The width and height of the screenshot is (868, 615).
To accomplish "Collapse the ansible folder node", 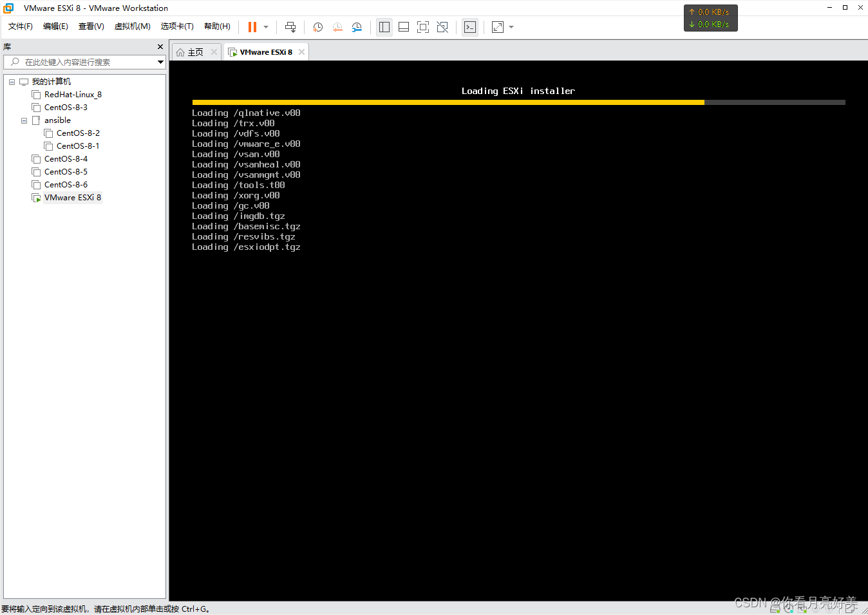I will [24, 120].
